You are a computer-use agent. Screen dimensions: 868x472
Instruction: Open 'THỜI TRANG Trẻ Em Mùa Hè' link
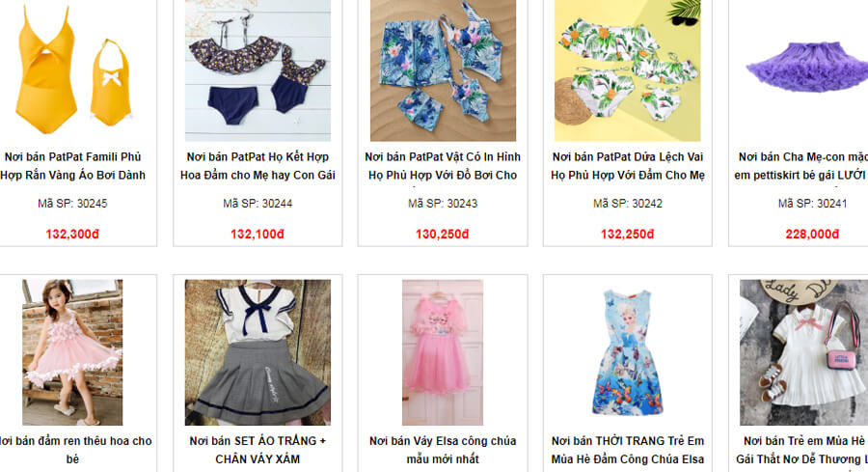tap(628, 450)
